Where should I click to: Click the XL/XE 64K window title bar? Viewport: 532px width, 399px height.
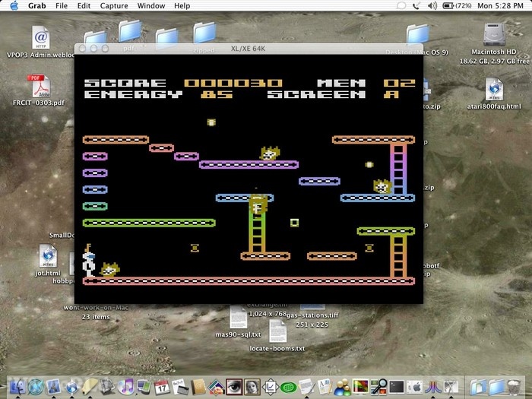tap(249, 49)
